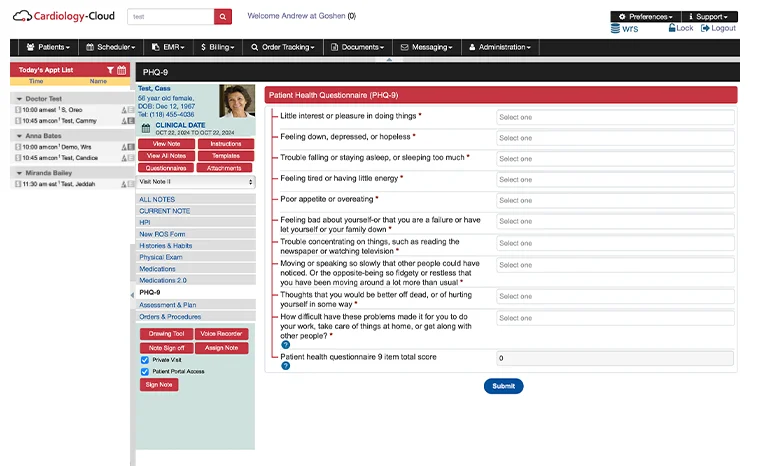Click the clinical date calendar icon
The image size is (757, 466).
[146, 129]
